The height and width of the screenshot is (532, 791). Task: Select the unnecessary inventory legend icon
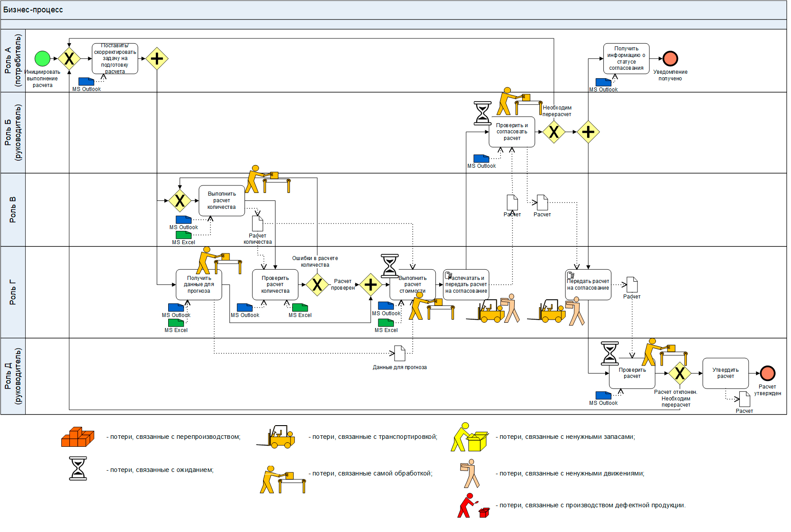[469, 437]
